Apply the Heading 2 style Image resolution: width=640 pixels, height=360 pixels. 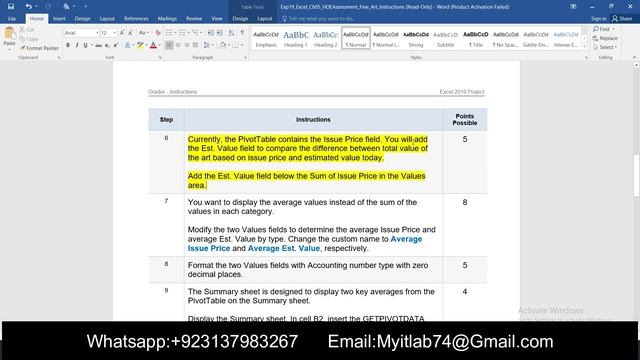click(x=326, y=38)
